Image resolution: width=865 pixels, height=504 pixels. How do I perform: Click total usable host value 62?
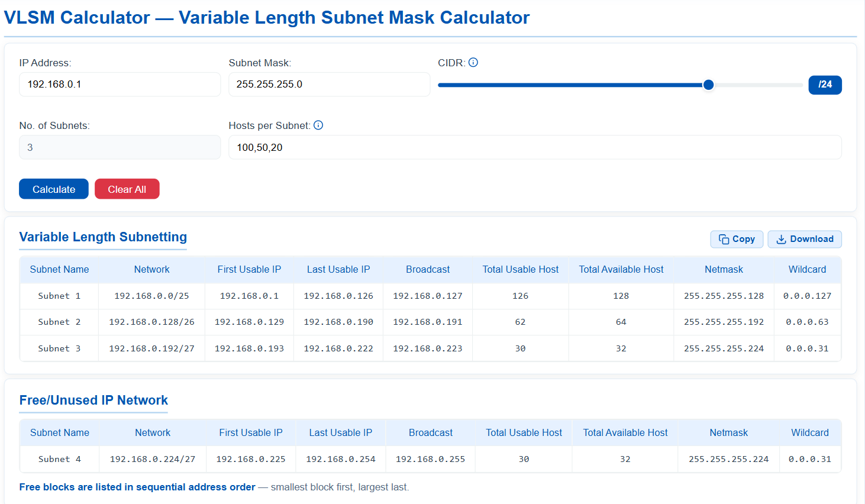pyautogui.click(x=521, y=322)
